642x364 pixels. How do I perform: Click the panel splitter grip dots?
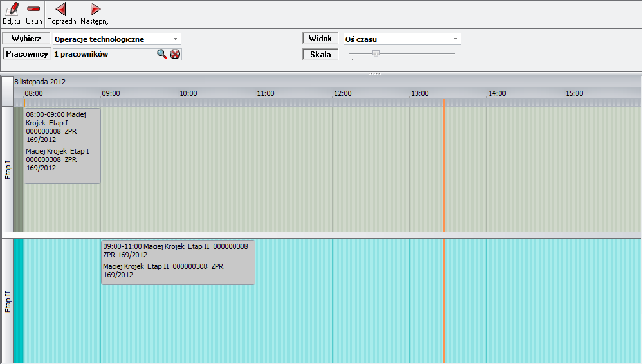pyautogui.click(x=374, y=73)
